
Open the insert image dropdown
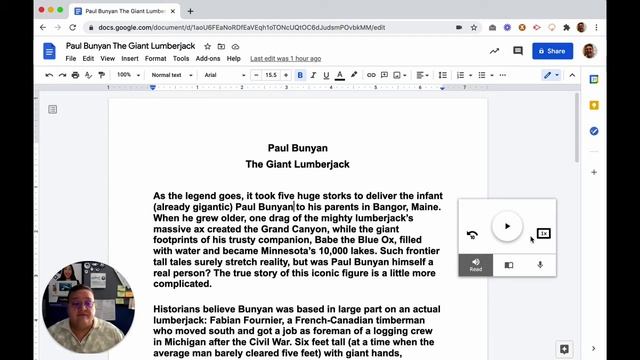pyautogui.click(x=400, y=75)
